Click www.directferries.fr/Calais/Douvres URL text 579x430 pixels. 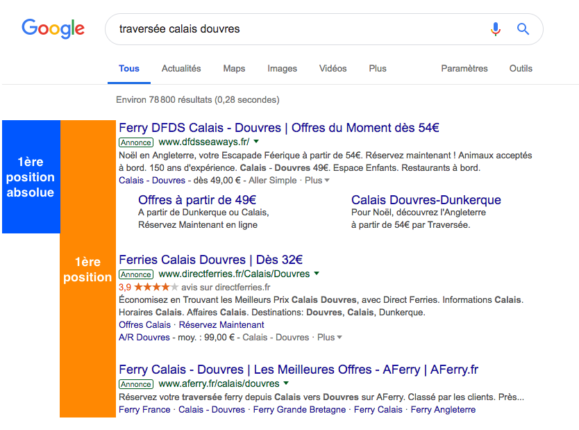click(x=234, y=274)
